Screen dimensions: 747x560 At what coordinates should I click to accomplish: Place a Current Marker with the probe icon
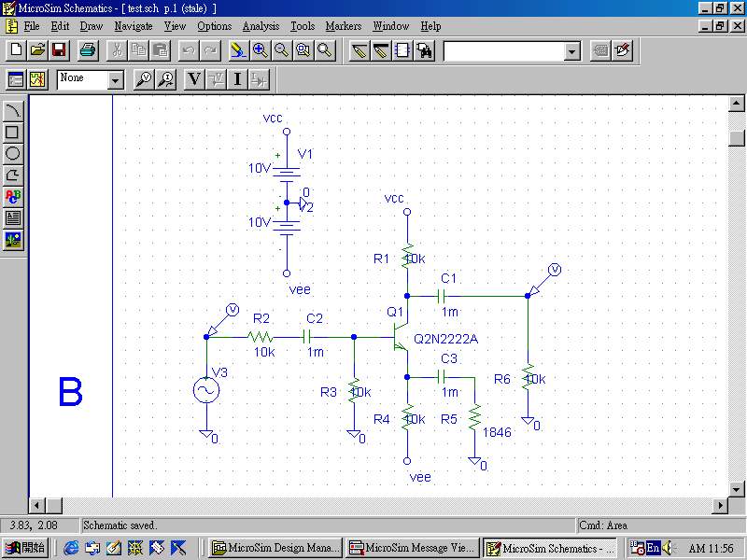[x=165, y=79]
